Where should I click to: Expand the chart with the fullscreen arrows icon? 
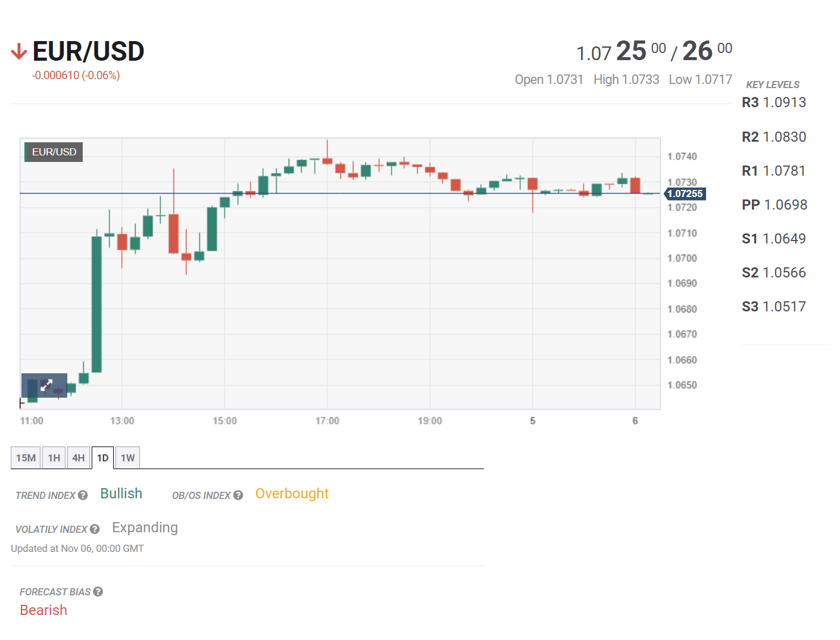[46, 385]
